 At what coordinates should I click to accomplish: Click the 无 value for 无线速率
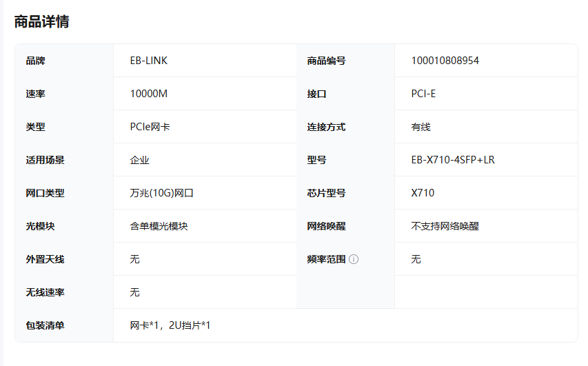[x=135, y=292]
